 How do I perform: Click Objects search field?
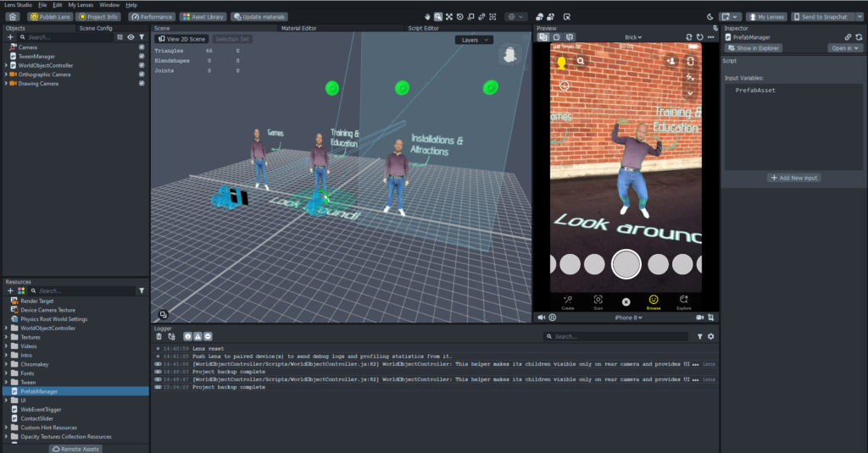click(x=66, y=37)
